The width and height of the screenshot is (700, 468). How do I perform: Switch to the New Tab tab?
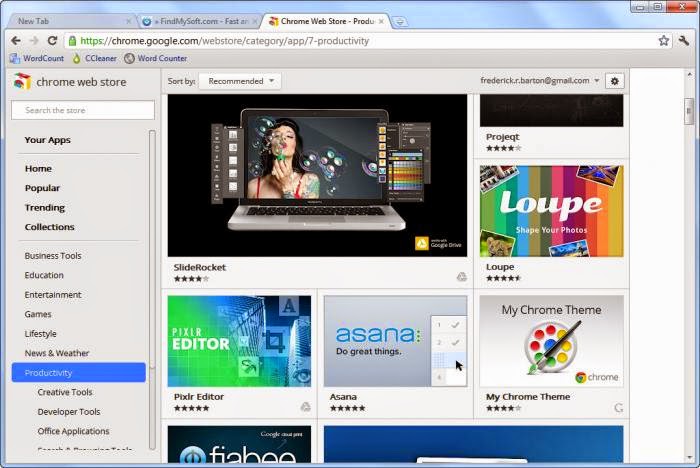71,21
